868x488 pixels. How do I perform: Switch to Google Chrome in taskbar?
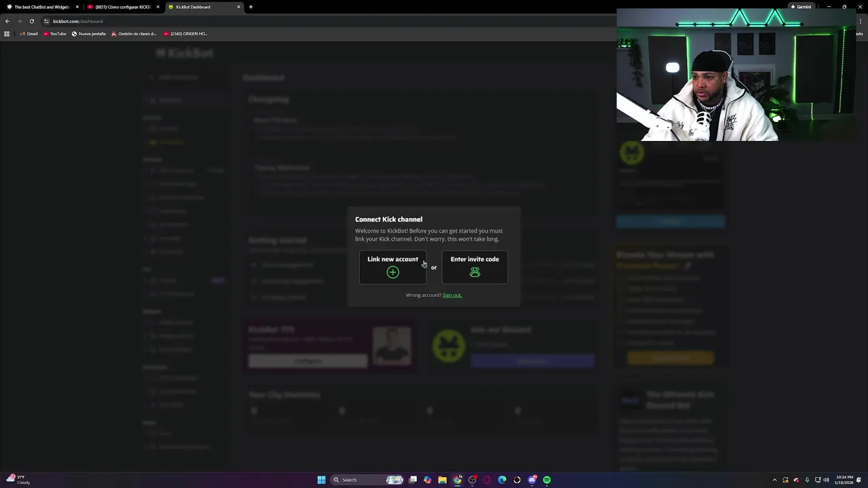tap(457, 480)
